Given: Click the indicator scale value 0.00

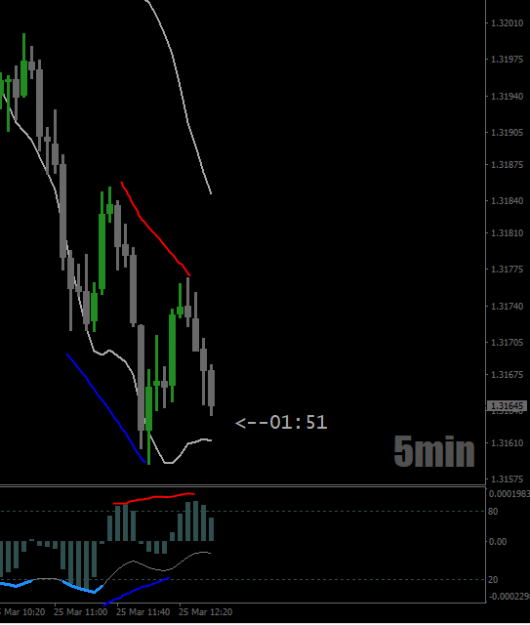Looking at the screenshot, I should [497, 542].
